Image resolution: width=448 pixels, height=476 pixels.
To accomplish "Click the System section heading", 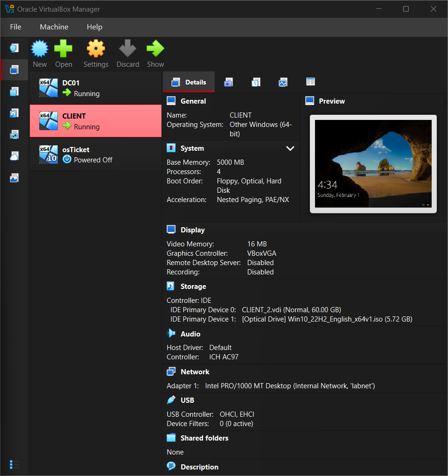I will [x=192, y=148].
